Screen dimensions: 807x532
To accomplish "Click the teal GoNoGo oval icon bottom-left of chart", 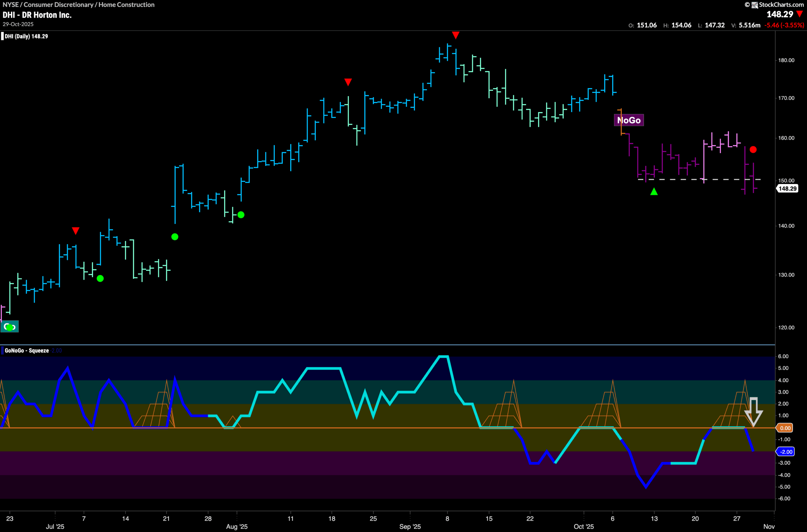I will [9, 326].
